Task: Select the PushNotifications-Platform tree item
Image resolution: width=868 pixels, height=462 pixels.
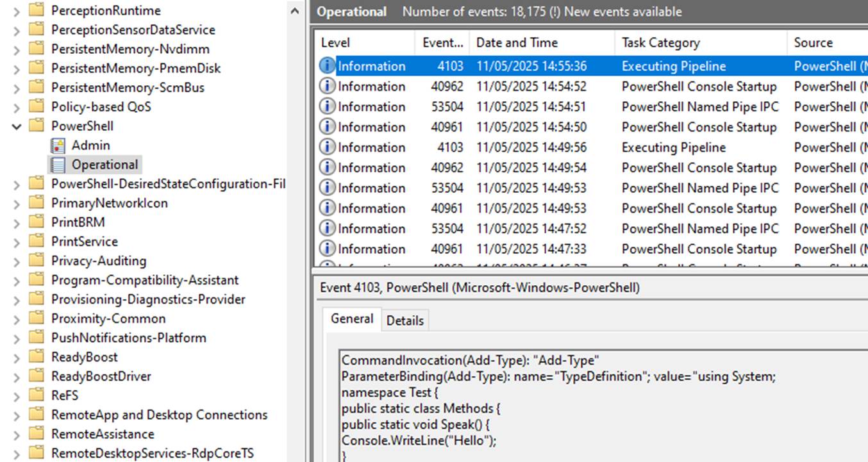Action: pyautogui.click(x=128, y=338)
